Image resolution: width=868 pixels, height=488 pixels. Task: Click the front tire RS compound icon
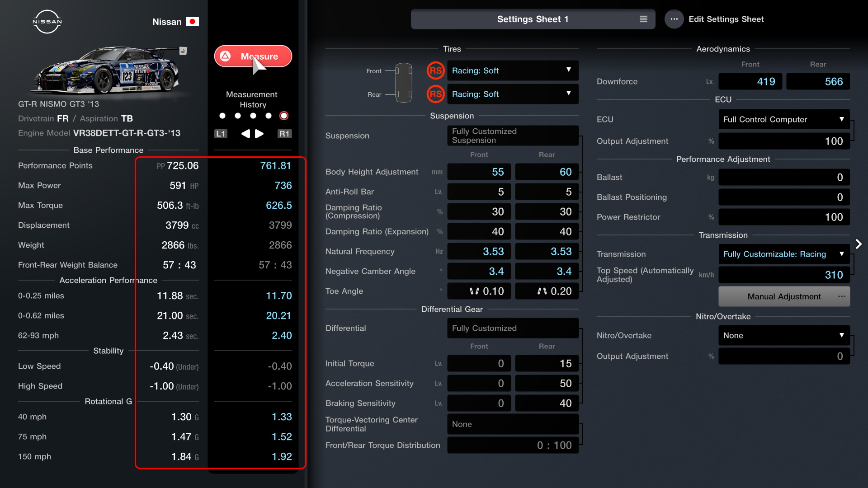[435, 70]
